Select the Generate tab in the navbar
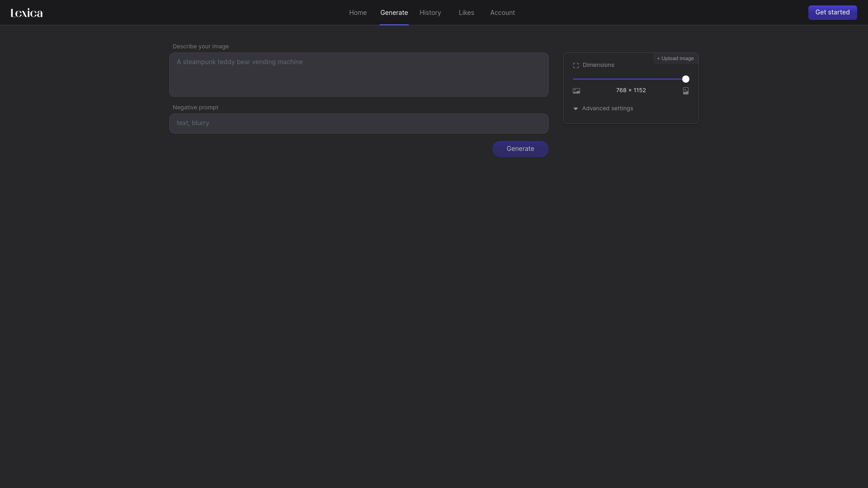The width and height of the screenshot is (868, 488). (394, 12)
